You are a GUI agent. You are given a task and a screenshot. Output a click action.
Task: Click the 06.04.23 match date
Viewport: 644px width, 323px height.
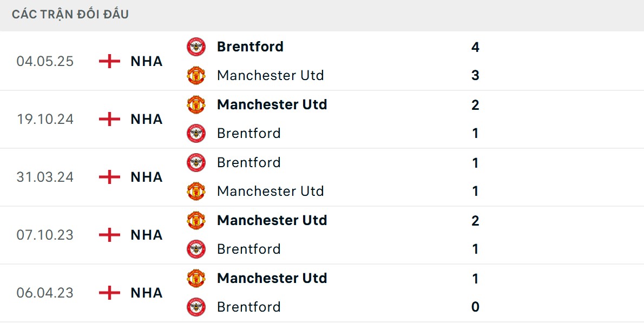(x=45, y=293)
